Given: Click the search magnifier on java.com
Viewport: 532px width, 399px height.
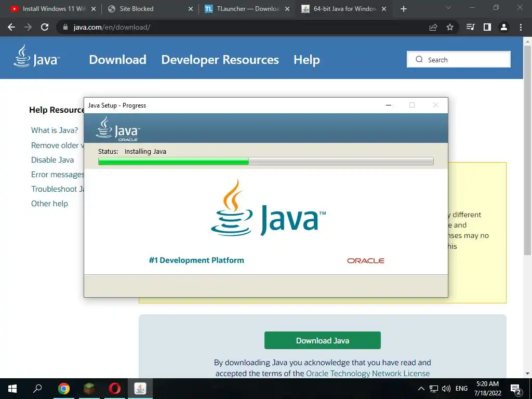Looking at the screenshot, I should coord(419,59).
